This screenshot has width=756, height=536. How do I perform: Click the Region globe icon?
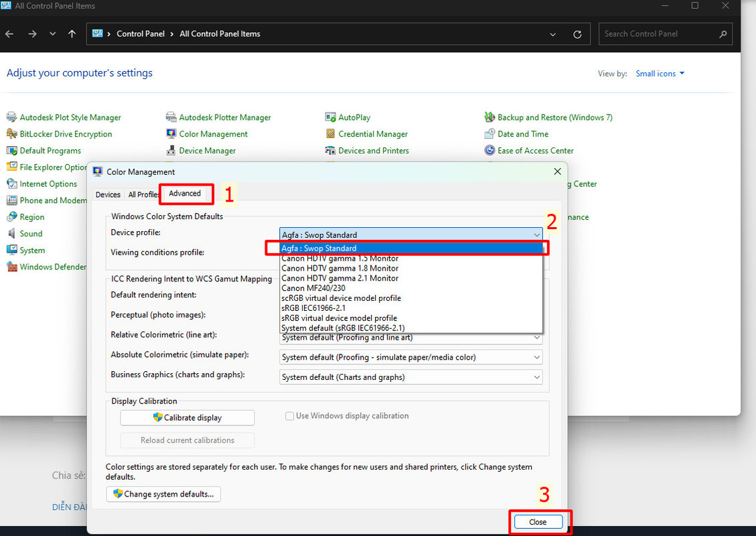click(x=11, y=217)
